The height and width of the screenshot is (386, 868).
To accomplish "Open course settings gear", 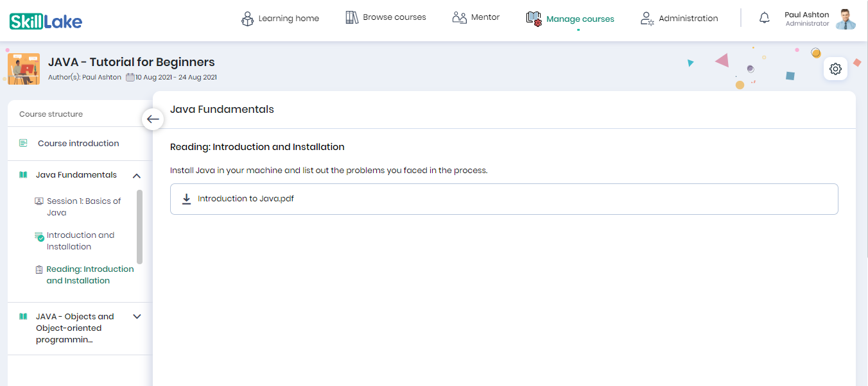I will coord(835,69).
